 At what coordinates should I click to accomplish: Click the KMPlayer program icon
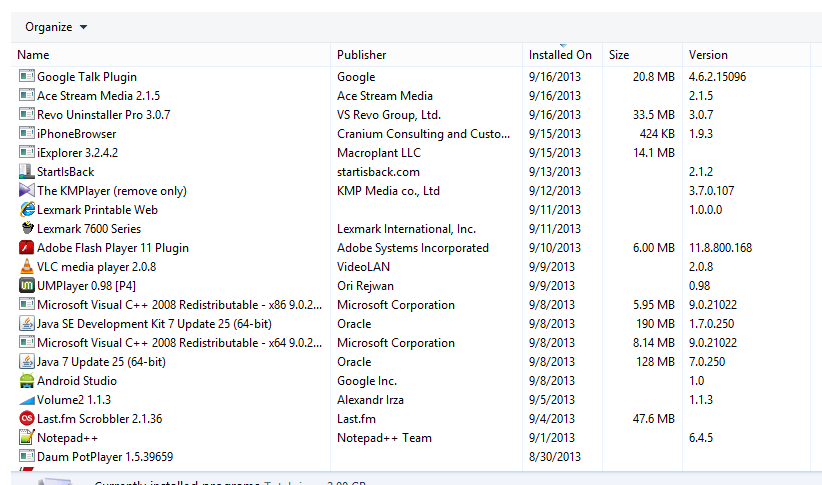pos(27,190)
